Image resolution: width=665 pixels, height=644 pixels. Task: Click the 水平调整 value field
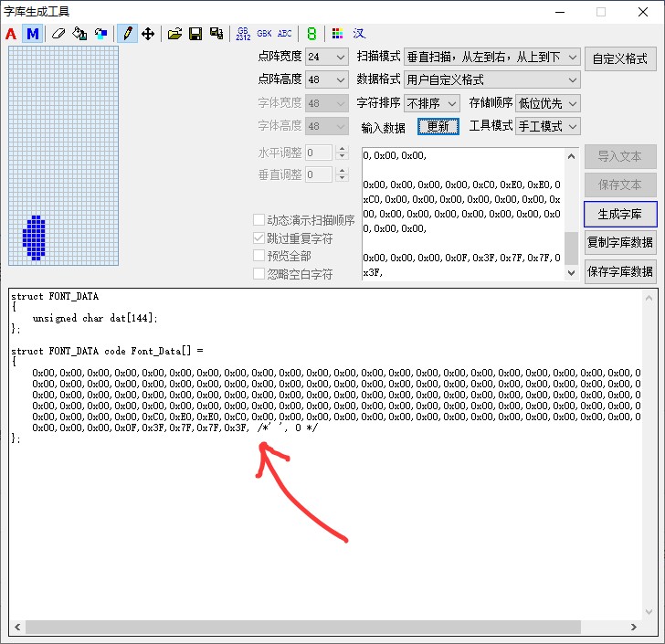[x=319, y=153]
